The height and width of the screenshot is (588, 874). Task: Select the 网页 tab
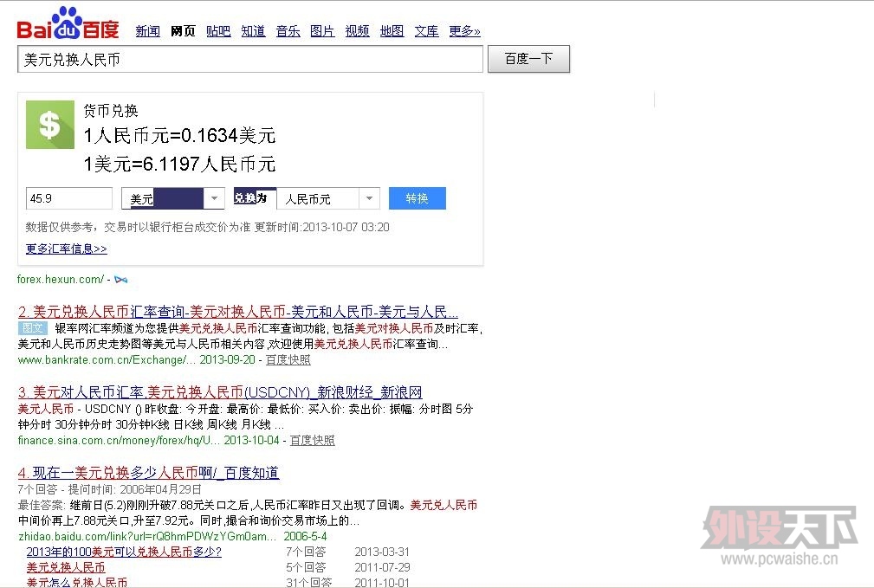point(183,31)
